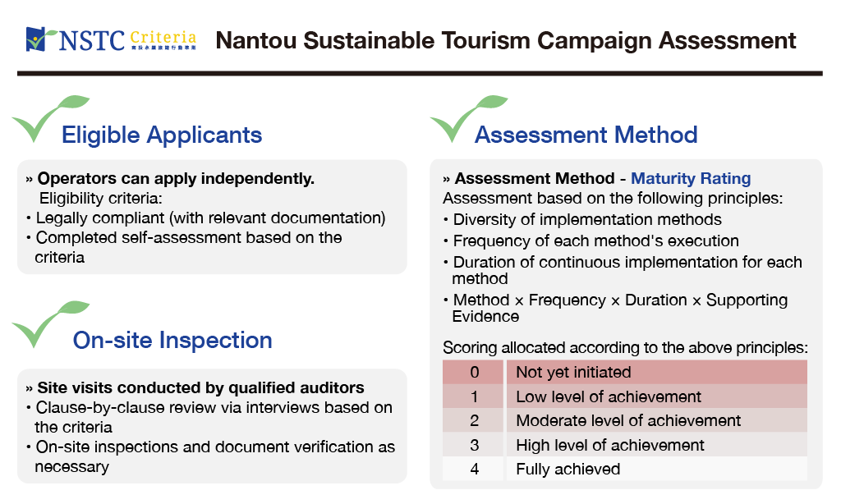Viewport: 841px width, 504px height.
Task: Click the Nantou Sustainable Tourism Campaign Assessment title
Action: 505,40
